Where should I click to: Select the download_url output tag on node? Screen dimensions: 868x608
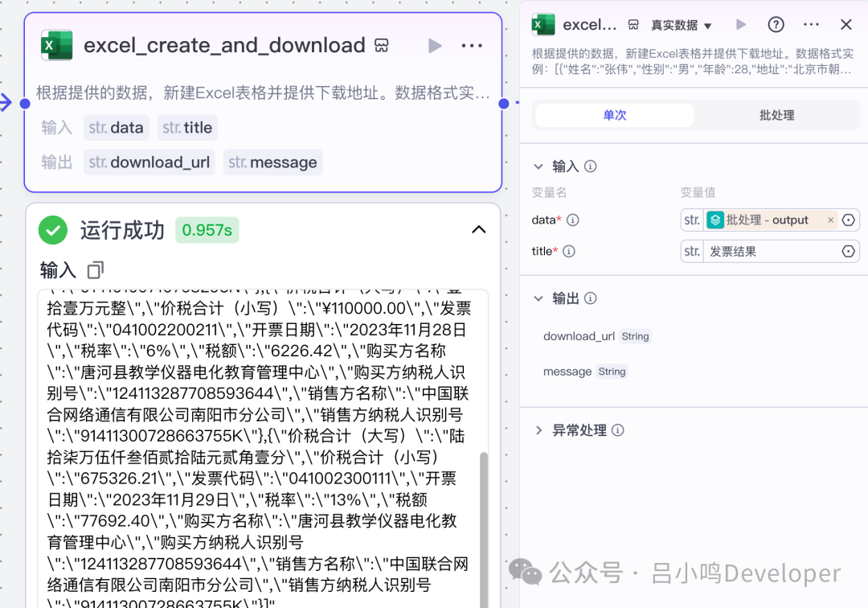click(149, 162)
